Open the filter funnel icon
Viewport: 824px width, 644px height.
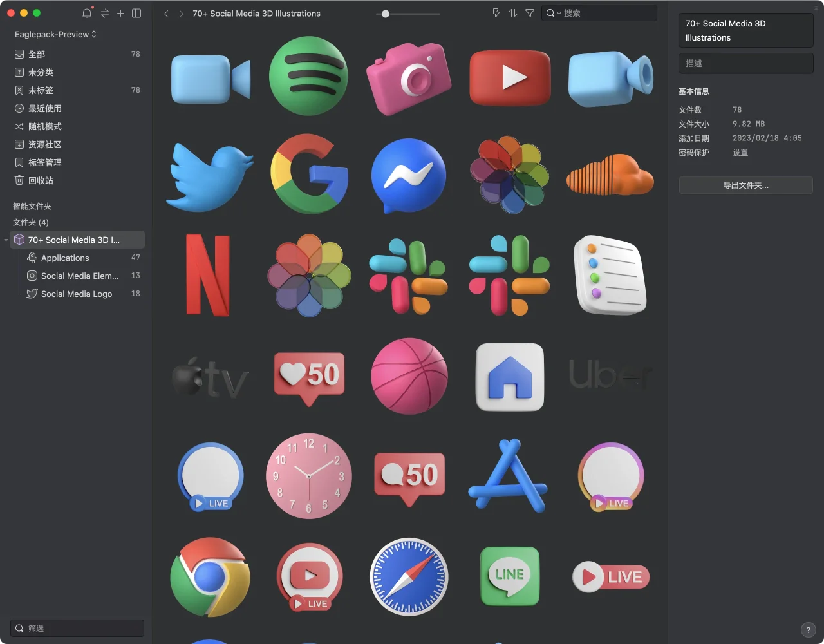530,13
